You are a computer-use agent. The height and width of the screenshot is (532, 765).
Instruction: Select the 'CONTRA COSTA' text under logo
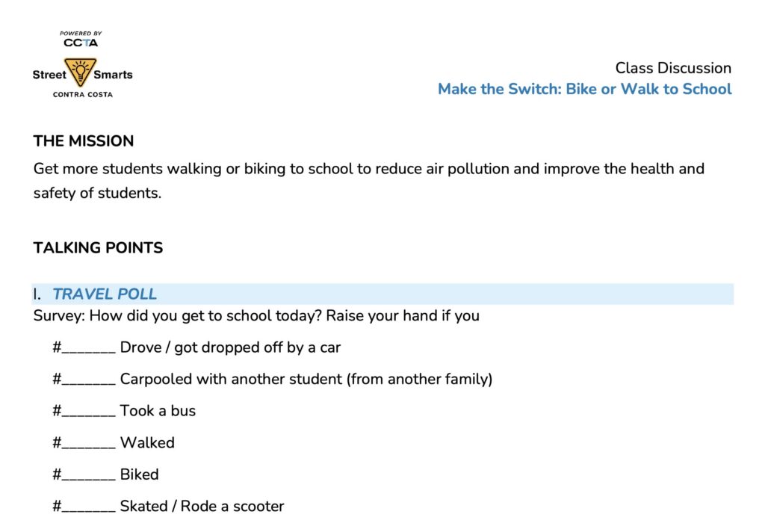pyautogui.click(x=82, y=95)
